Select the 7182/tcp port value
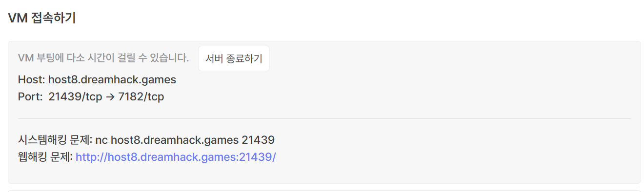This screenshot has width=644, height=192. tap(141, 96)
